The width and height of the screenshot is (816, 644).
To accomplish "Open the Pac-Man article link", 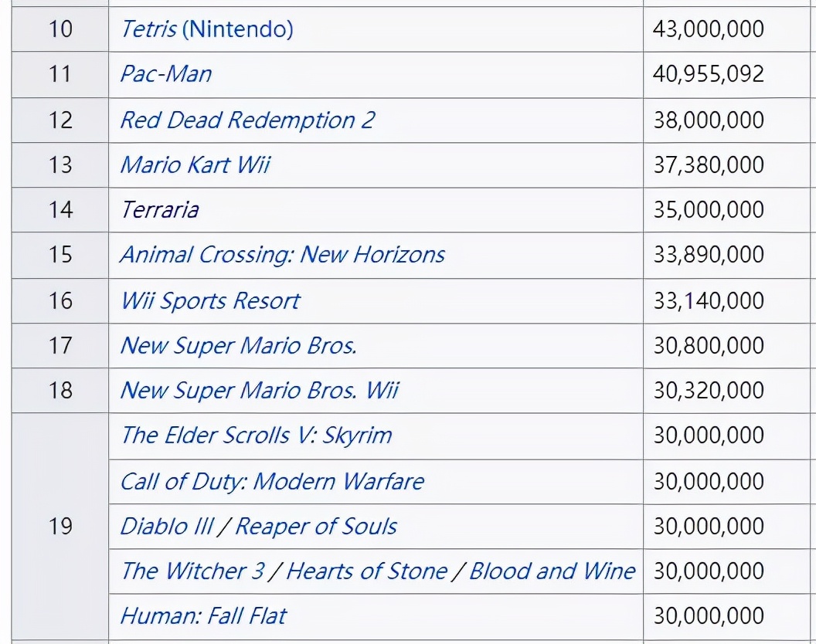I will [x=165, y=74].
